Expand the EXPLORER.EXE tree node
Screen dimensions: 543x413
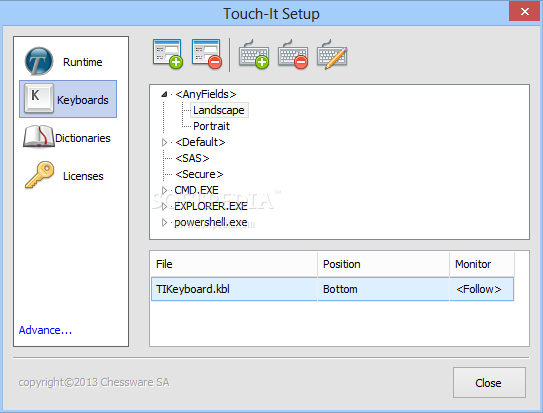(164, 206)
